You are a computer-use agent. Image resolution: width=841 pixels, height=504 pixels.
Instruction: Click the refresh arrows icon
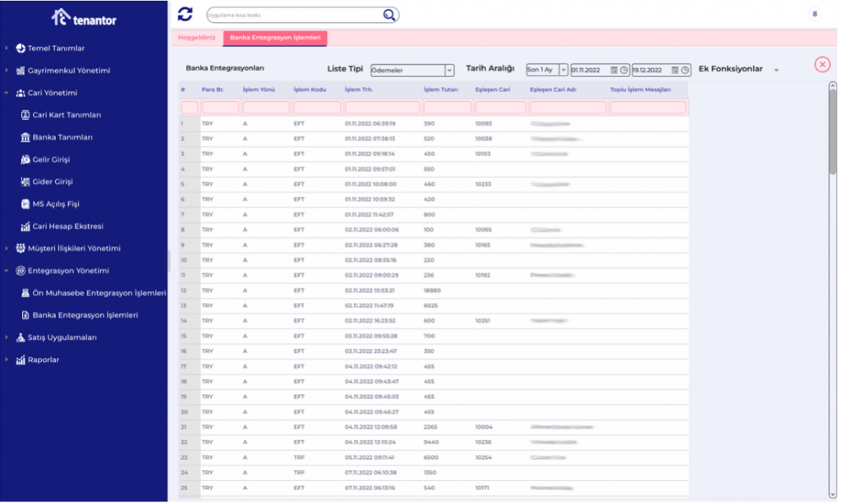(x=186, y=14)
